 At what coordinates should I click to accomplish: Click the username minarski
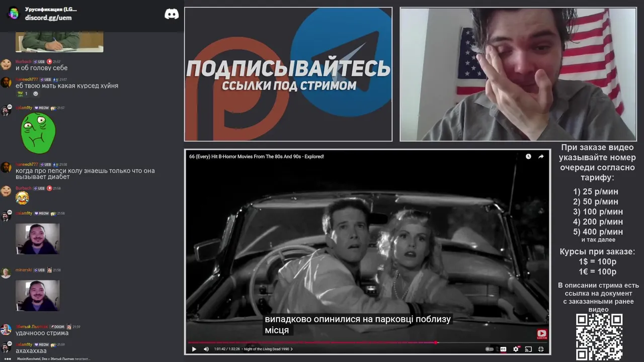pyautogui.click(x=23, y=270)
